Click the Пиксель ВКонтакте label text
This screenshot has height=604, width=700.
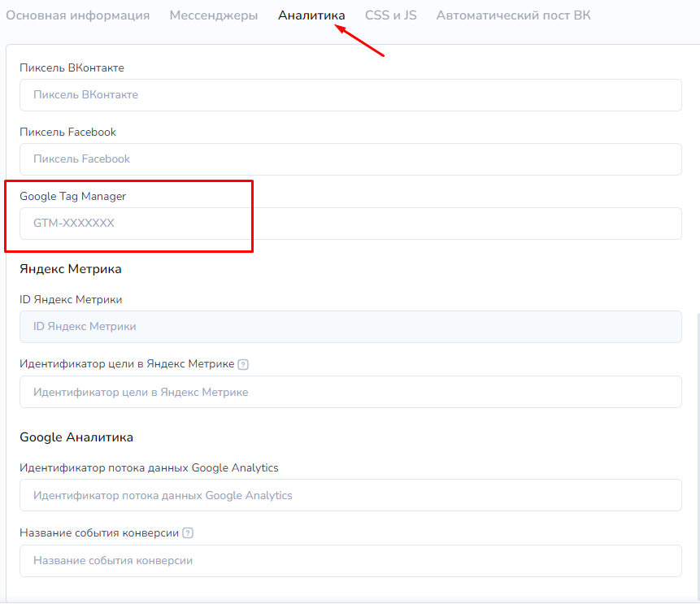click(72, 67)
